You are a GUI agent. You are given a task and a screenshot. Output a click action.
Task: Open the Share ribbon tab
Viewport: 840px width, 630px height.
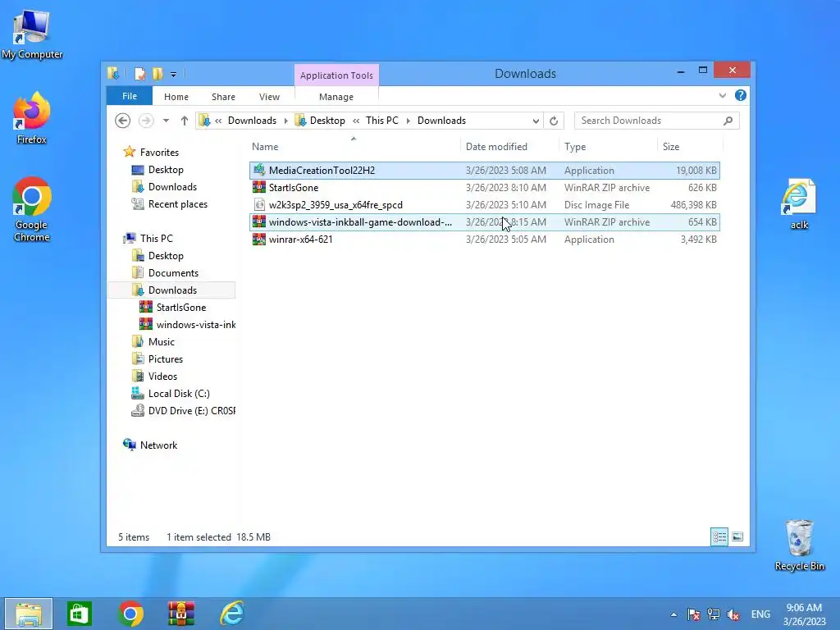click(x=223, y=97)
